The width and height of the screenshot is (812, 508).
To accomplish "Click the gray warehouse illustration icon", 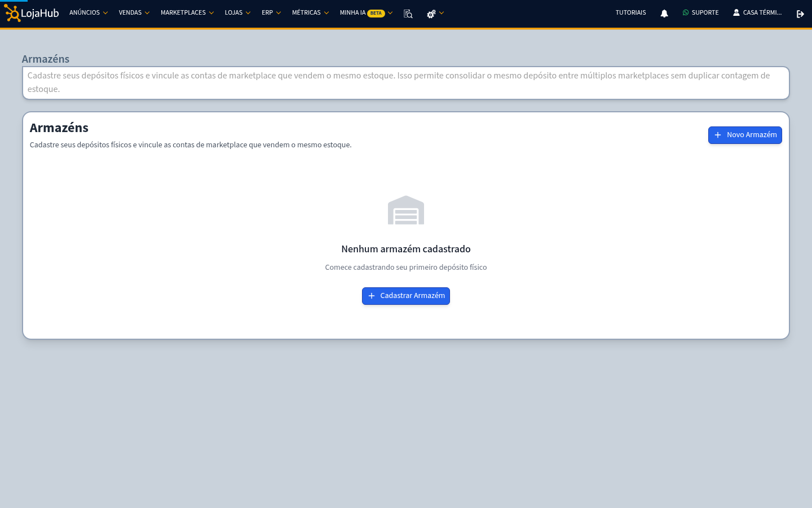I will [406, 210].
